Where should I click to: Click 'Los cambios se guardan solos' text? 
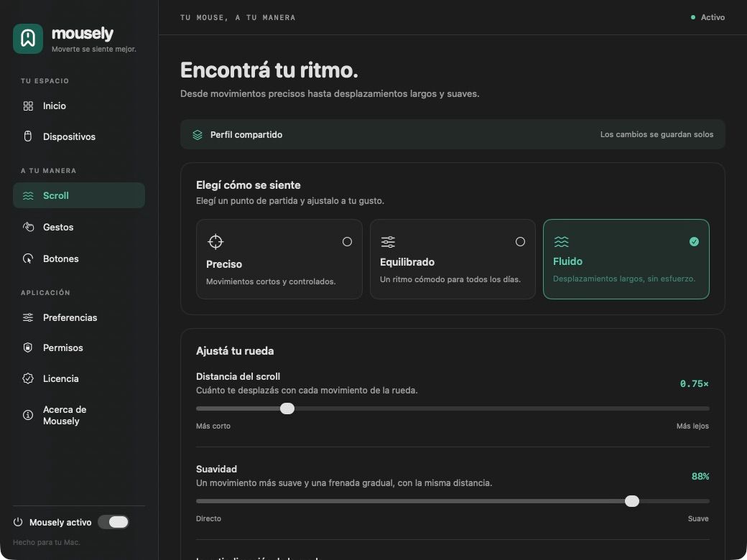(x=656, y=135)
